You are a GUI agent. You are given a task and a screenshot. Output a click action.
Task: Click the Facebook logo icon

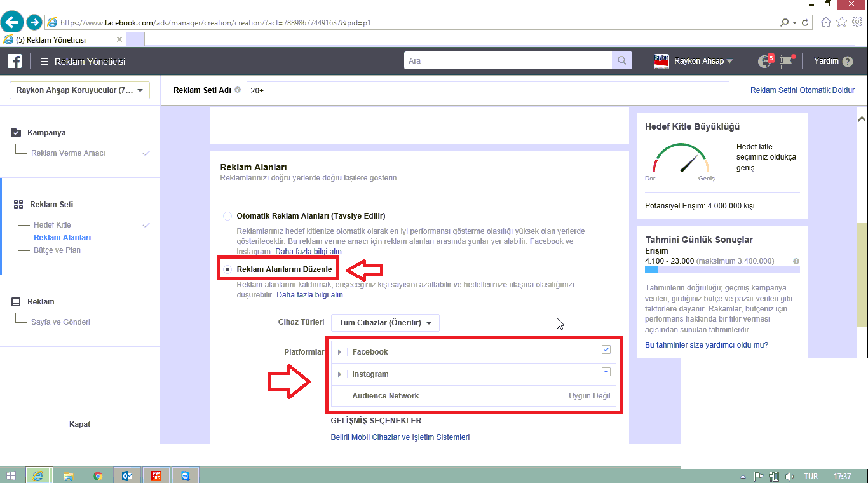[15, 61]
